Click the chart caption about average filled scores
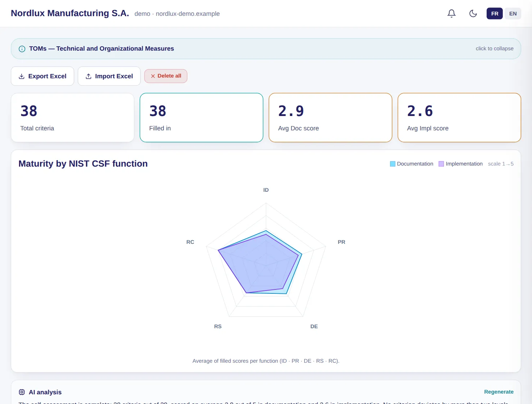 pyautogui.click(x=266, y=361)
